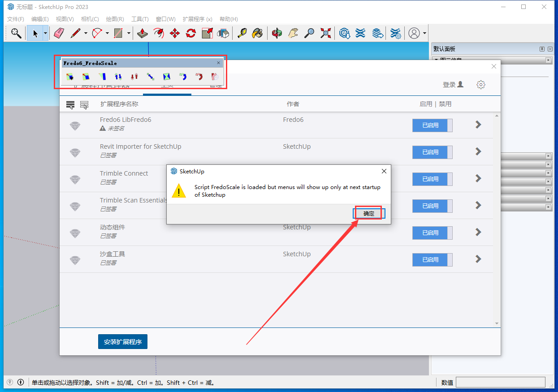Expand Revit Importer details chevron

coord(478,151)
